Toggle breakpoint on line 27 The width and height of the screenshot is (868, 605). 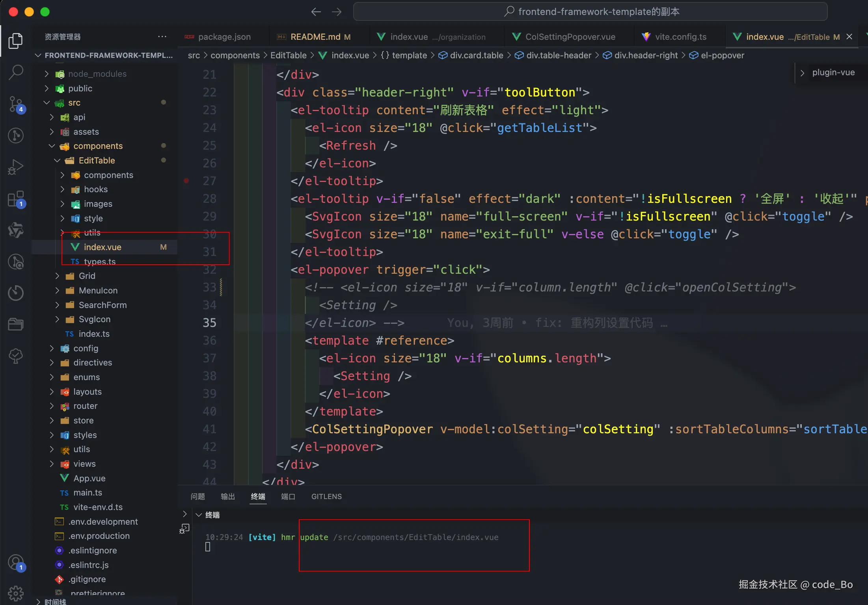pos(186,181)
